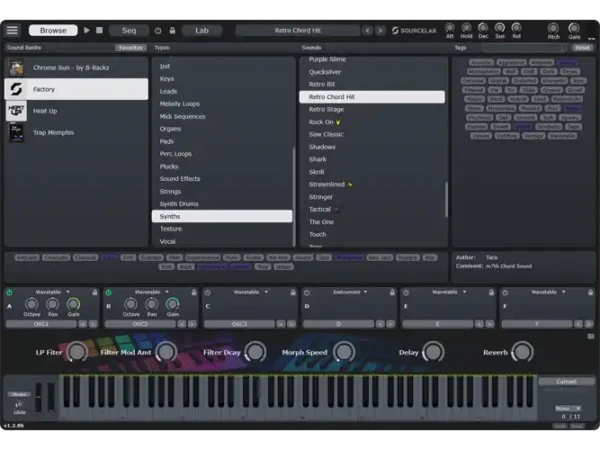Click oscillator A Octave knob
600x450 pixels.
pyautogui.click(x=31, y=304)
